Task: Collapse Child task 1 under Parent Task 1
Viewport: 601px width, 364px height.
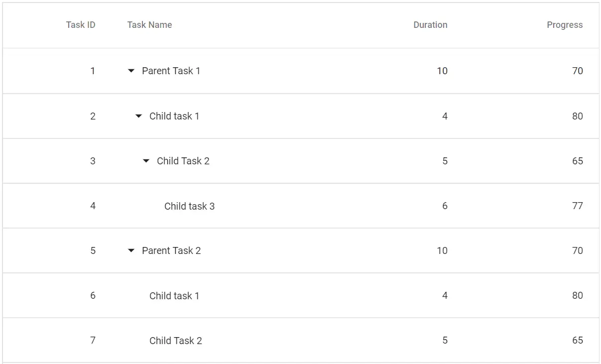Action: [x=139, y=116]
